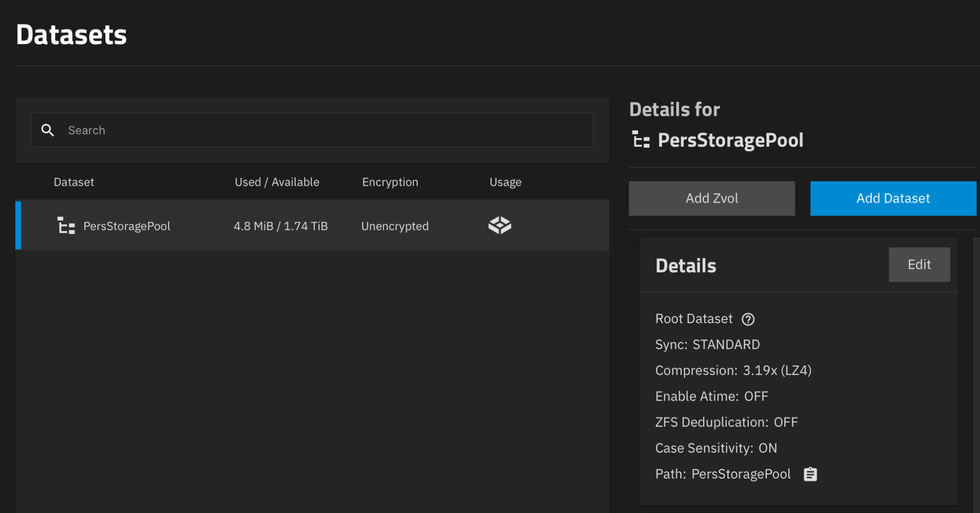Image resolution: width=980 pixels, height=513 pixels.
Task: Select the PersStoragePool dataset row name
Action: coord(126,226)
